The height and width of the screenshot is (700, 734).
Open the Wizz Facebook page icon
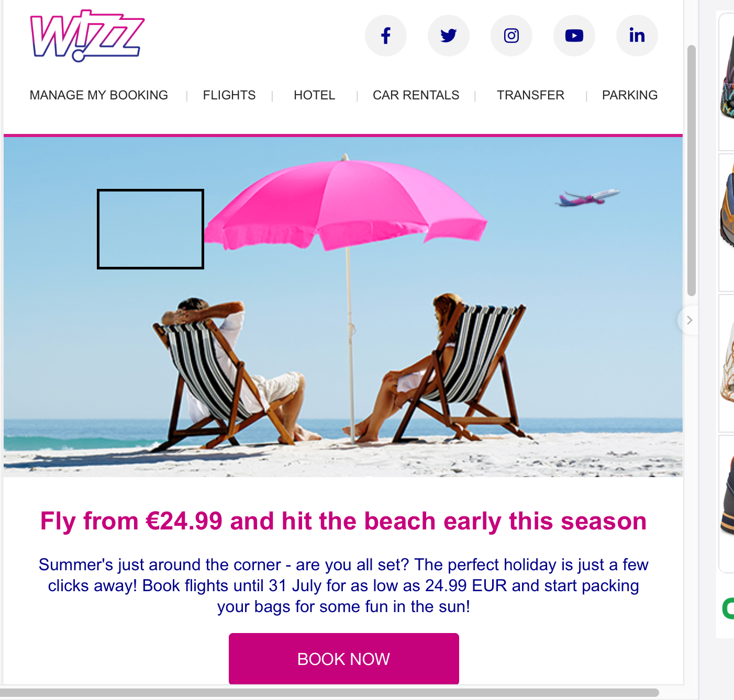(386, 36)
